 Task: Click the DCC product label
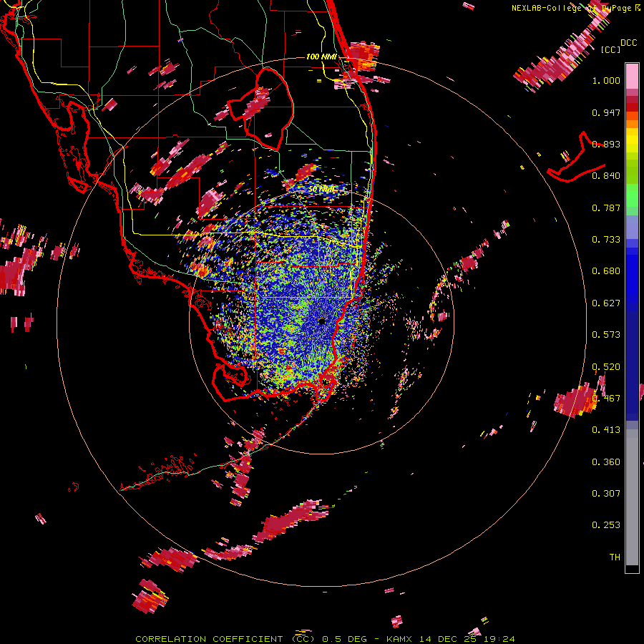point(628,43)
